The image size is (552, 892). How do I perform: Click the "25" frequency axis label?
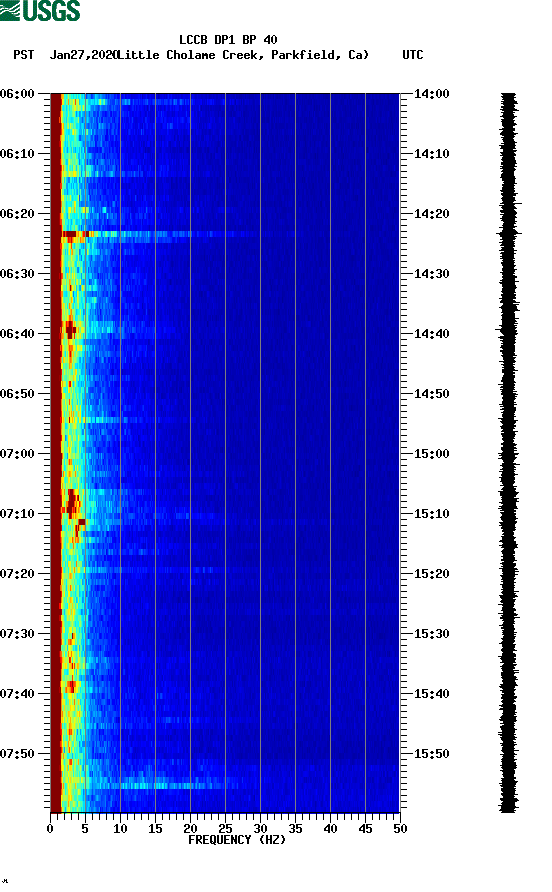tap(225, 829)
